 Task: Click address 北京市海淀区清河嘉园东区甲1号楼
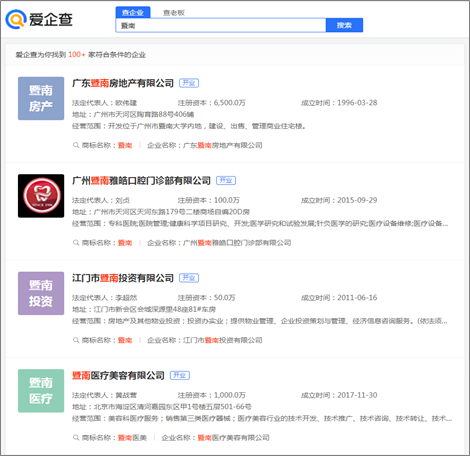click(173, 407)
